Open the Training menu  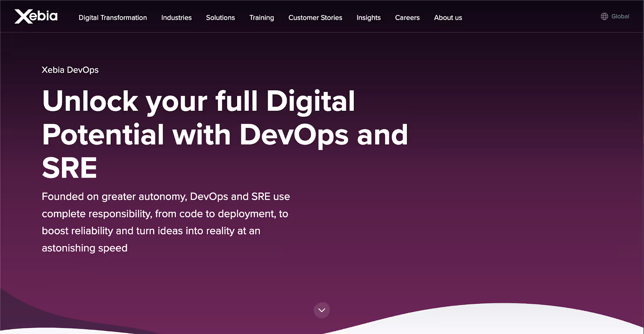[x=262, y=18]
